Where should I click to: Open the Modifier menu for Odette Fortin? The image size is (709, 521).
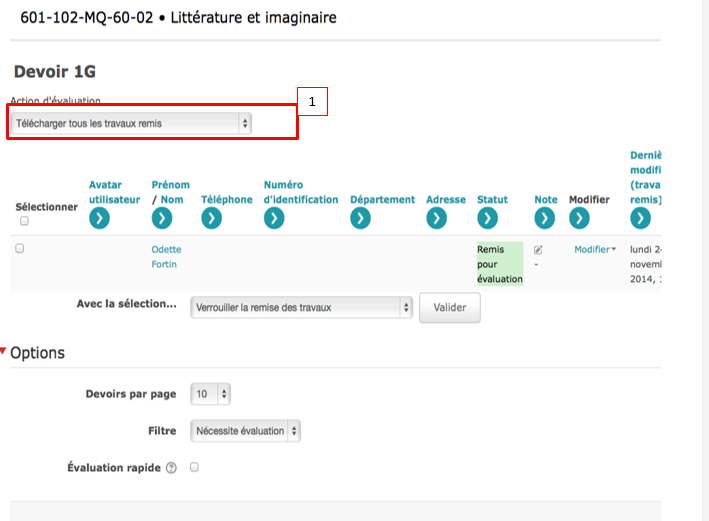[x=594, y=249]
